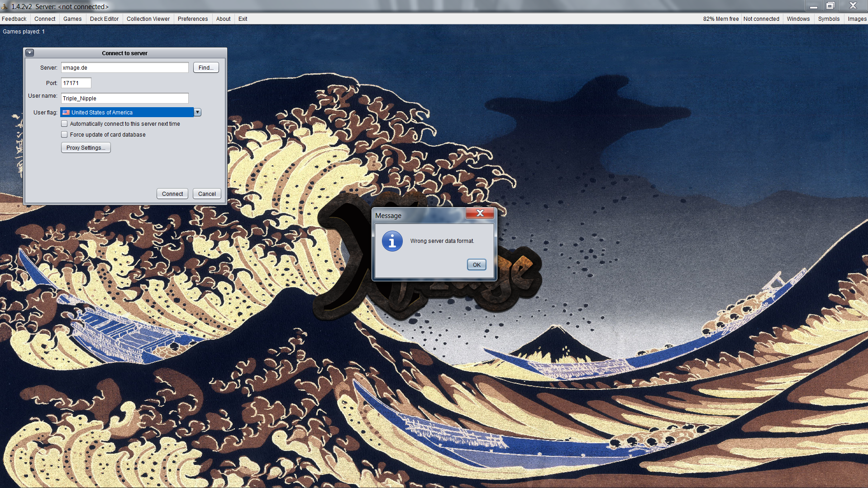Click Exit in the menu bar
868x488 pixels.
click(243, 19)
